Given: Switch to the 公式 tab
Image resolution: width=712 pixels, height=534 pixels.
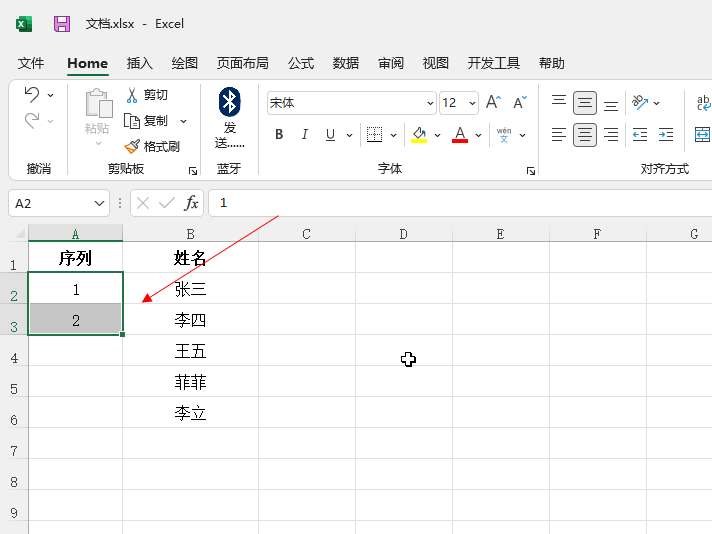Looking at the screenshot, I should 301,63.
